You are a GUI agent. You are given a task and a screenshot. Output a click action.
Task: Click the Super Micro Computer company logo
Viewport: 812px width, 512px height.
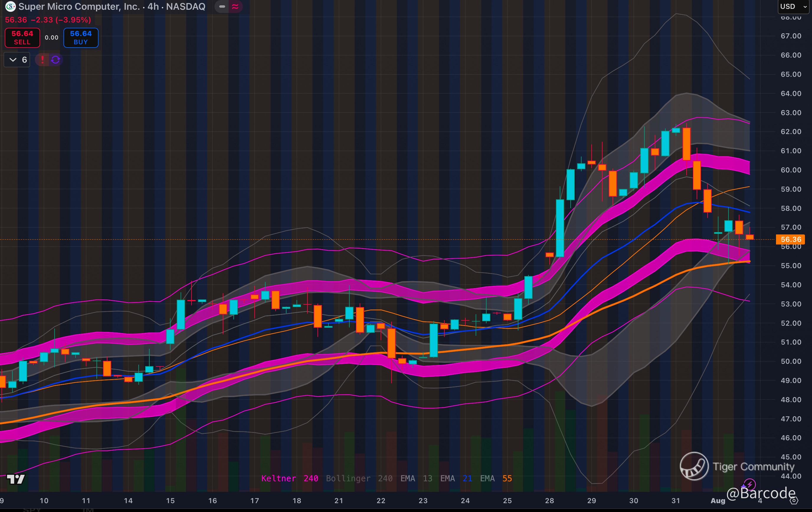10,6
